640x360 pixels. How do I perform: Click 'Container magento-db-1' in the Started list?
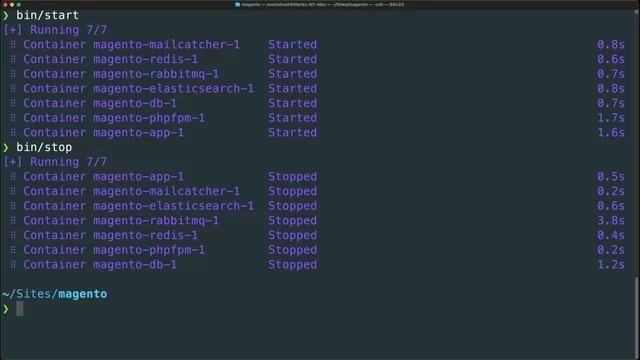[100, 103]
